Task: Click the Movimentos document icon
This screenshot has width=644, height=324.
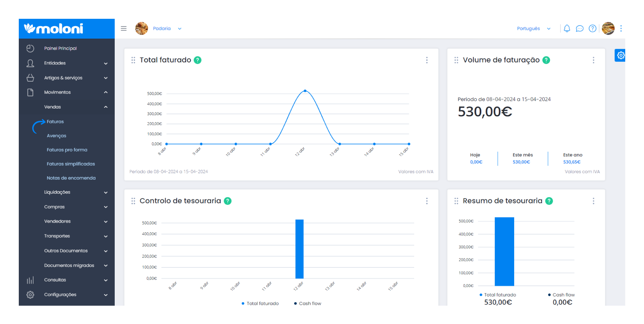Action: (x=30, y=92)
